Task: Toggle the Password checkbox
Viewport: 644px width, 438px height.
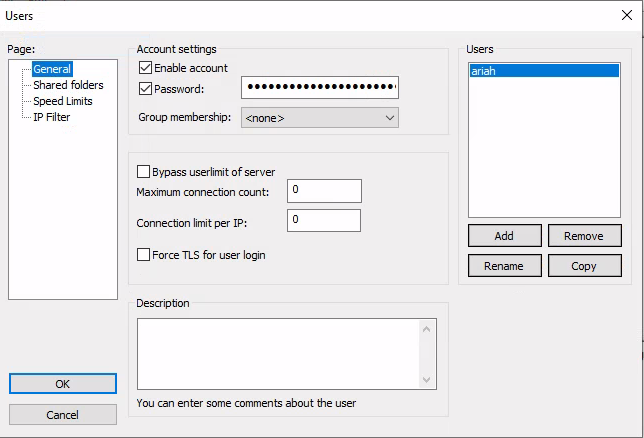Action: 145,88
